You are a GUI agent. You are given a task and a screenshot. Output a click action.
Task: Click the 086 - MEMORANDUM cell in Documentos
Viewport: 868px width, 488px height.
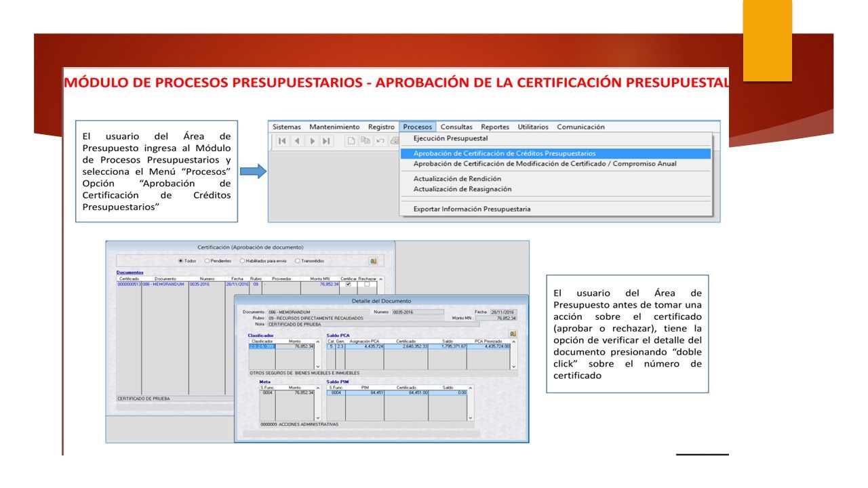pyautogui.click(x=163, y=284)
